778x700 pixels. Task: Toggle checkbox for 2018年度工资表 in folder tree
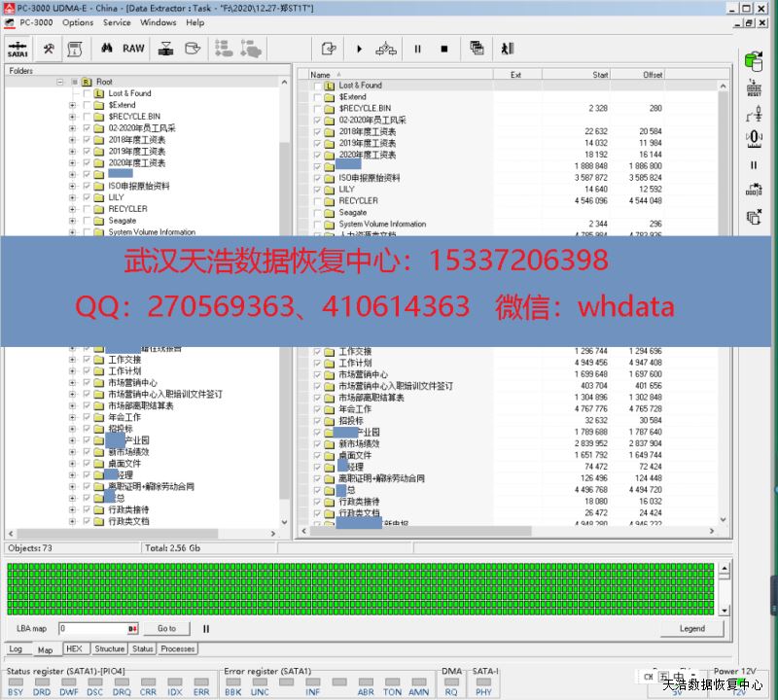pyautogui.click(x=88, y=140)
